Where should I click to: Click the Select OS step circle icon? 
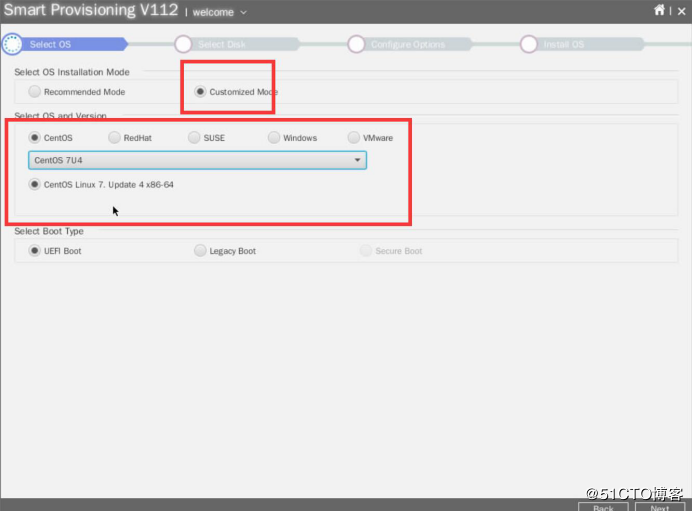(x=12, y=44)
